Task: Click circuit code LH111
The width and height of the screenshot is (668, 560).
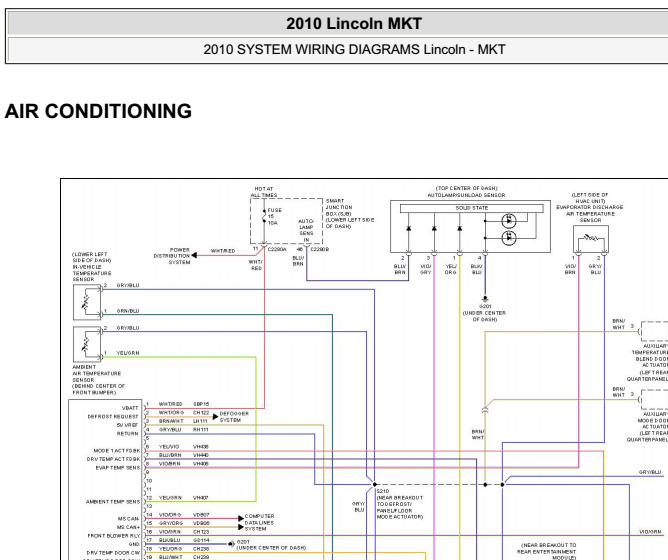Action: point(200,421)
